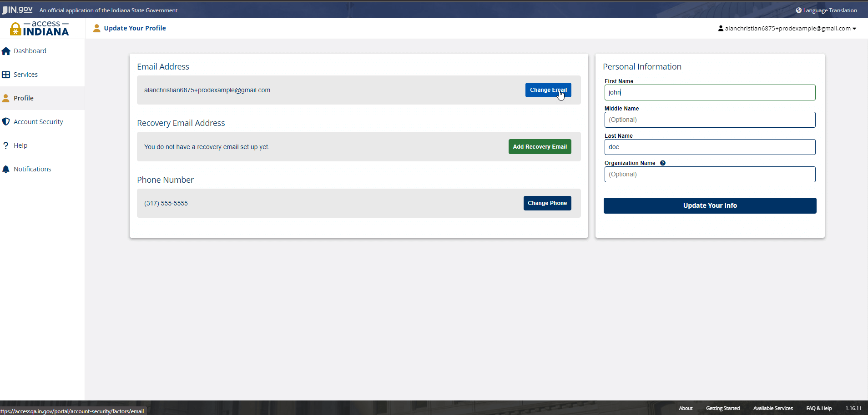
Task: Click into the Last Name field
Action: pyautogui.click(x=710, y=147)
